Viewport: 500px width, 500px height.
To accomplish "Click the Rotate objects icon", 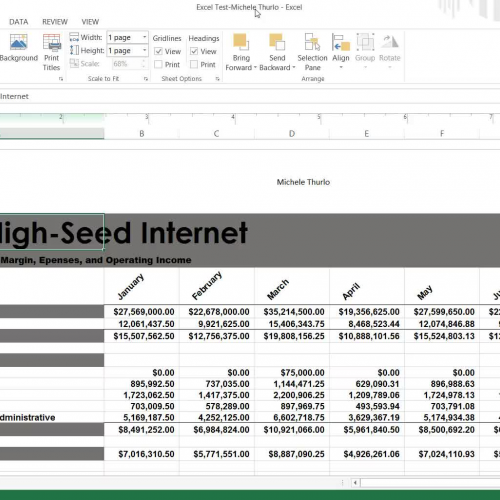I will point(390,42).
